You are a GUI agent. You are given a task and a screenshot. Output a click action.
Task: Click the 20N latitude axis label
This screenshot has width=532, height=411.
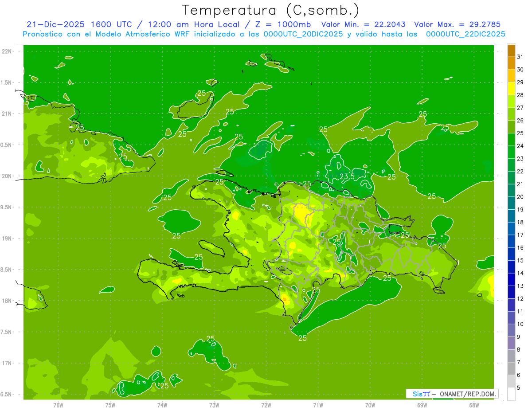point(7,176)
